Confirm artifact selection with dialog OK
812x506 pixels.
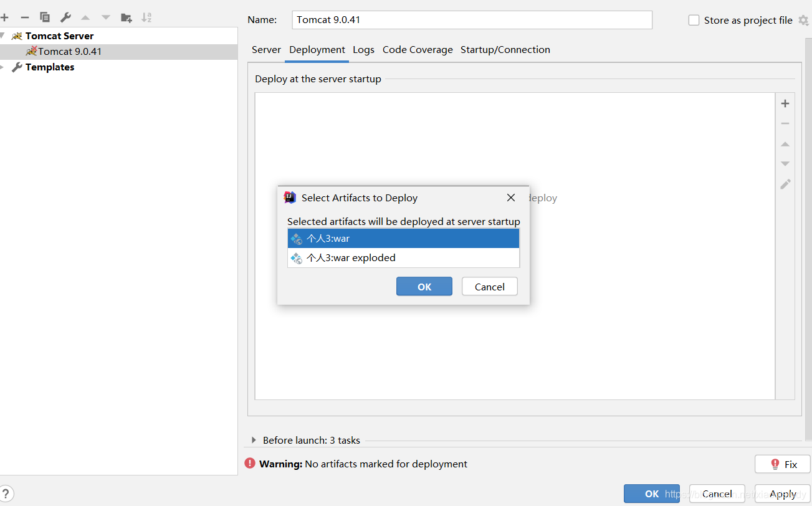click(x=424, y=287)
